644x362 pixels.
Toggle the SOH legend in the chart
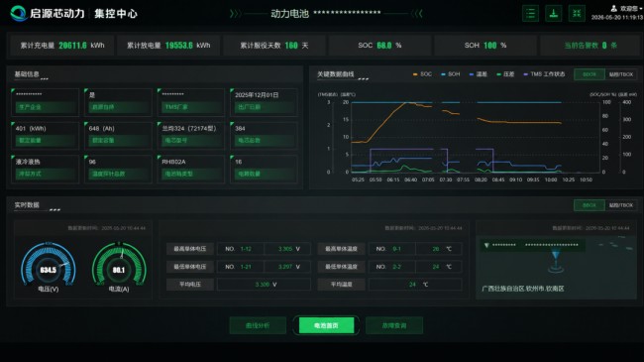point(450,74)
